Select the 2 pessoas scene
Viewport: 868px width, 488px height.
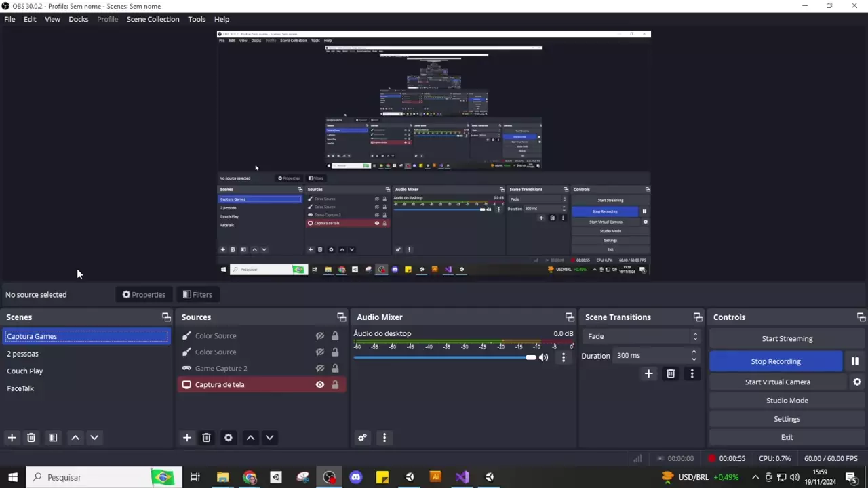click(x=85, y=354)
